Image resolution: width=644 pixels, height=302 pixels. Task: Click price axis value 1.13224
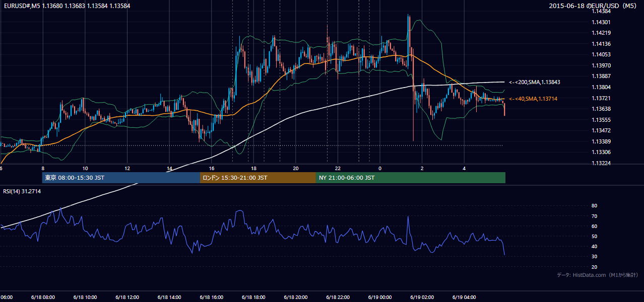point(601,163)
